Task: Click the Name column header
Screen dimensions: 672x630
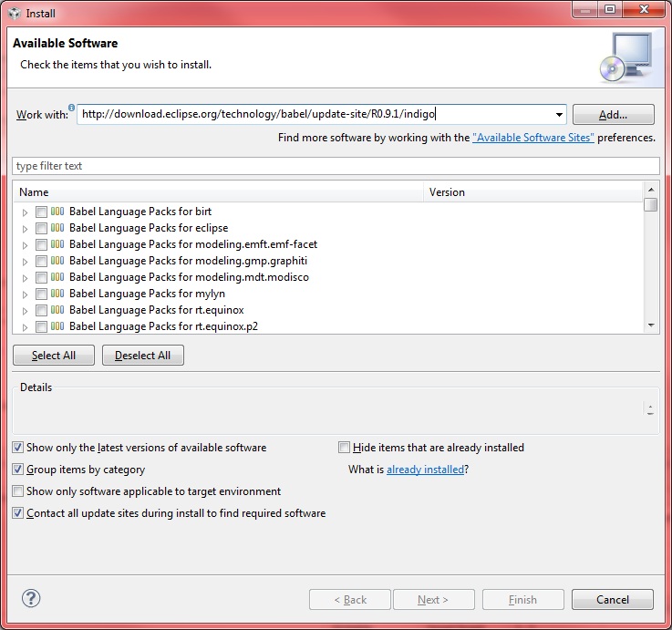Action: coord(219,192)
